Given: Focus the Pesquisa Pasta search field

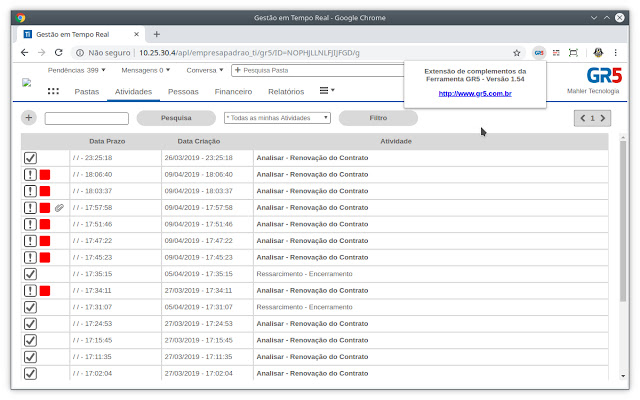Looking at the screenshot, I should pos(318,70).
